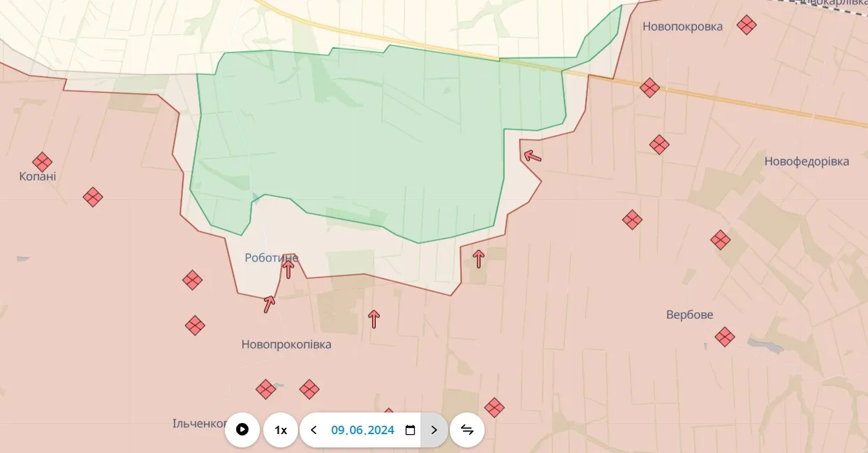Image resolution: width=868 pixels, height=453 pixels.
Task: Select the diamond marker below Вербове
Action: pyautogui.click(x=724, y=338)
